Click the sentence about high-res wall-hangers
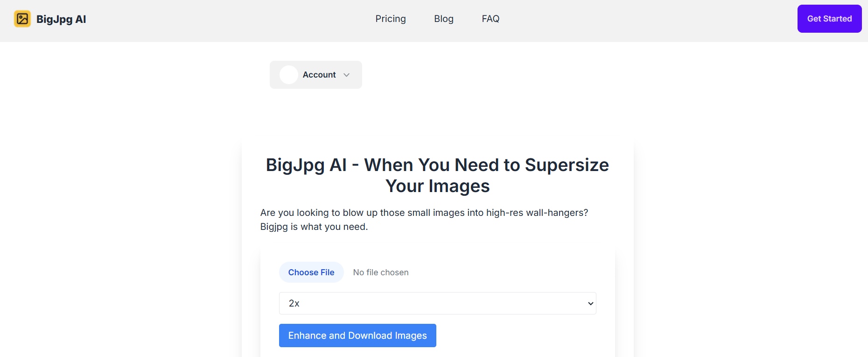The width and height of the screenshot is (868, 357). [x=424, y=213]
